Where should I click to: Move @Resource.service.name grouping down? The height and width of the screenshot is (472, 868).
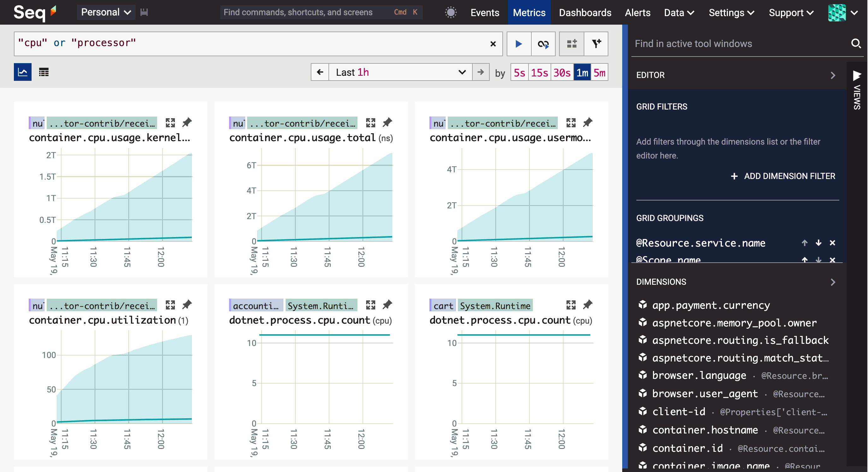pyautogui.click(x=818, y=243)
